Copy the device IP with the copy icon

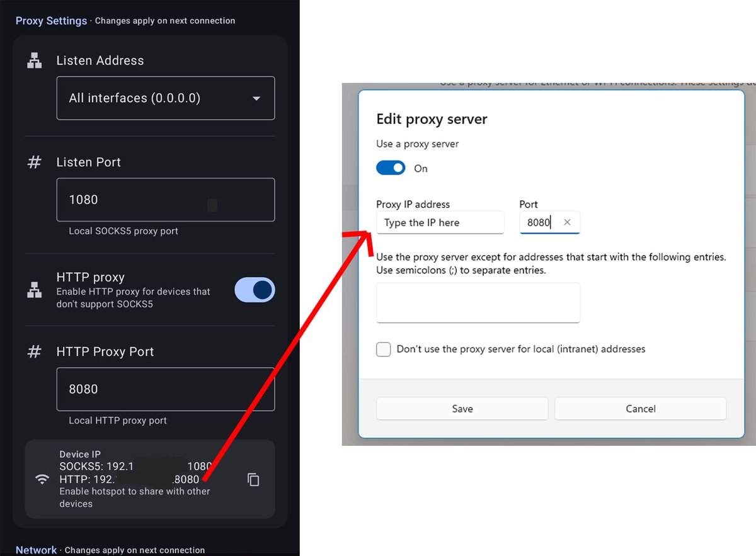(253, 480)
